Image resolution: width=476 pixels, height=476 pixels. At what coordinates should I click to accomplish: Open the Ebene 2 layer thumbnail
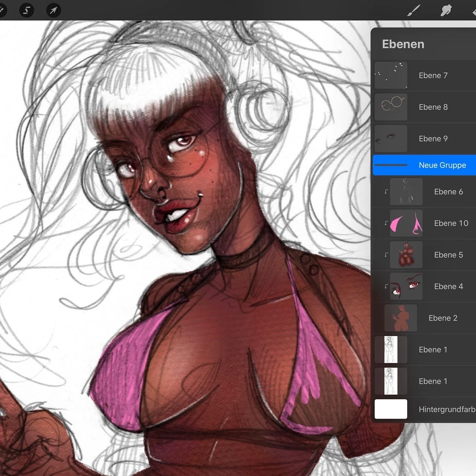point(401,318)
